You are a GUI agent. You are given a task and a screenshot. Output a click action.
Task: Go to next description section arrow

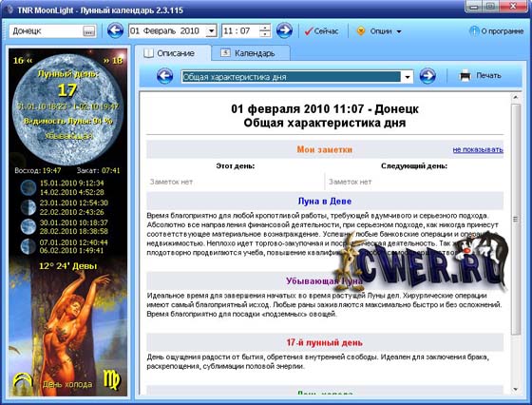427,76
